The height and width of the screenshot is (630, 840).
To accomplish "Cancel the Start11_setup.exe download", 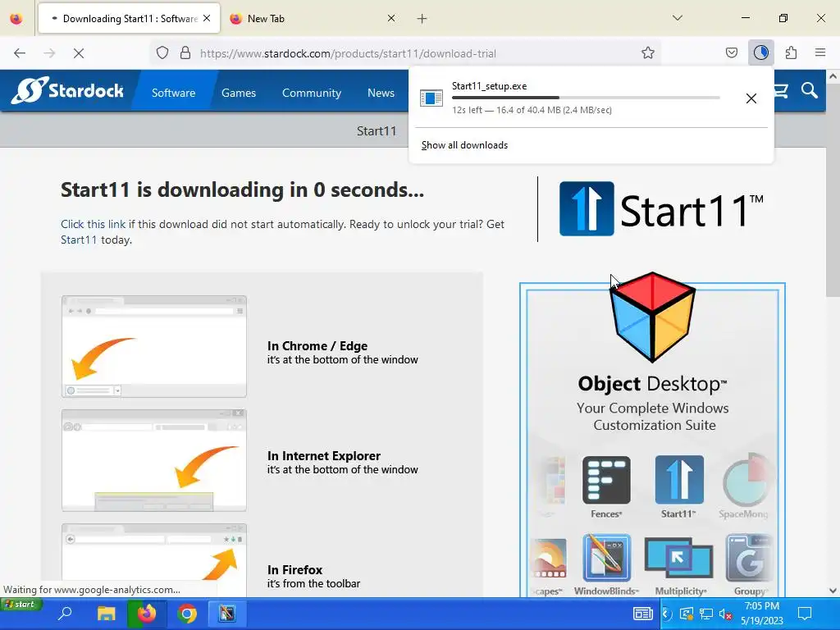I will [751, 98].
